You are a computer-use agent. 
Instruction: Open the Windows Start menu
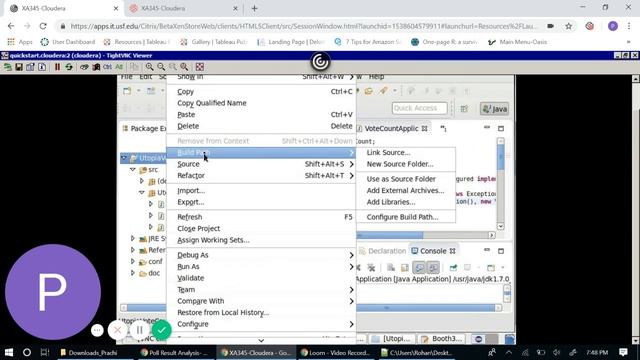coord(9,352)
